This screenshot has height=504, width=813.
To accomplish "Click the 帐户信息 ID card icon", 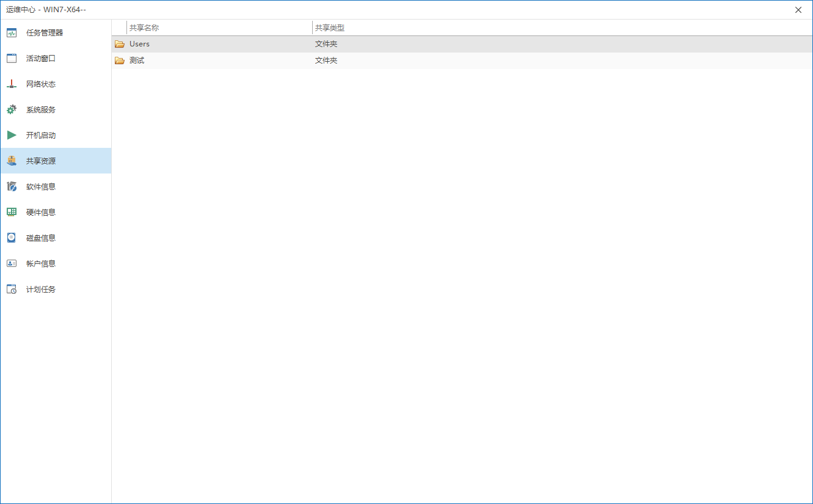I will coord(12,263).
